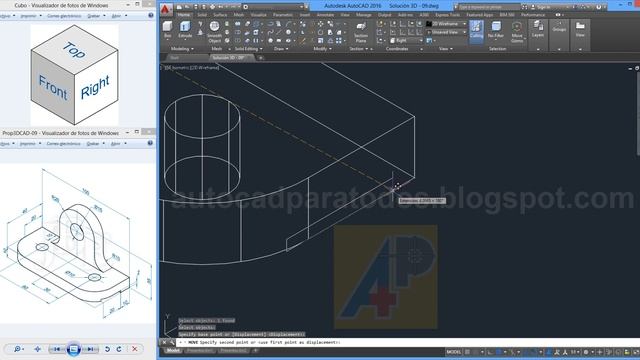
Task: Select the Extrude tool
Action: point(185,30)
